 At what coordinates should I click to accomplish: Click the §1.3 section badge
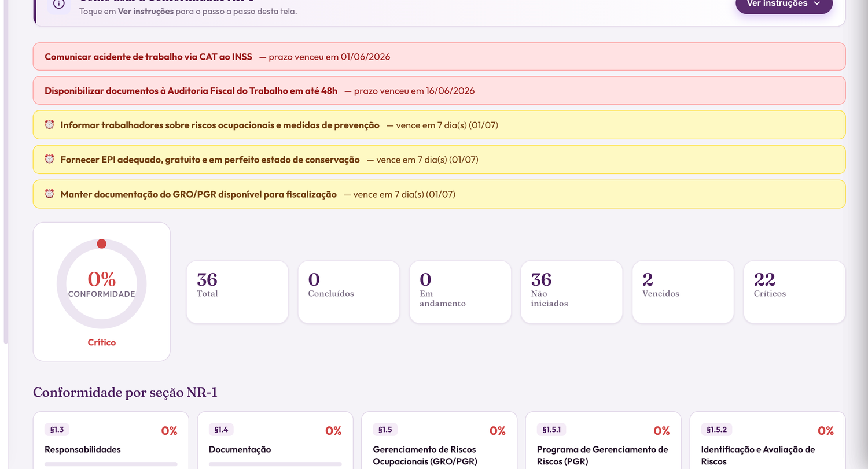(57, 430)
